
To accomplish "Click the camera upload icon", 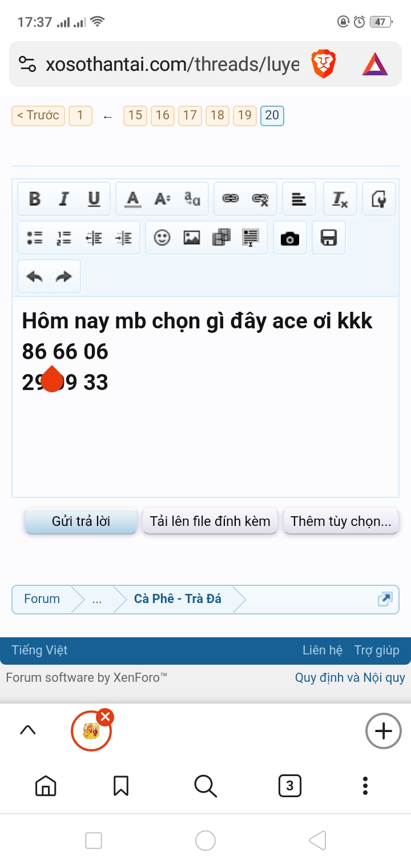I will 290,238.
